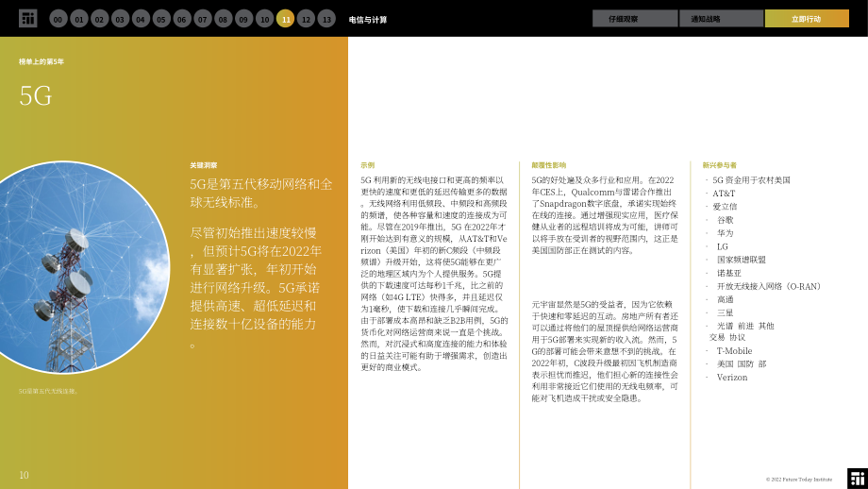
Task: Go to chapter 01 circle
Action: 79,19
